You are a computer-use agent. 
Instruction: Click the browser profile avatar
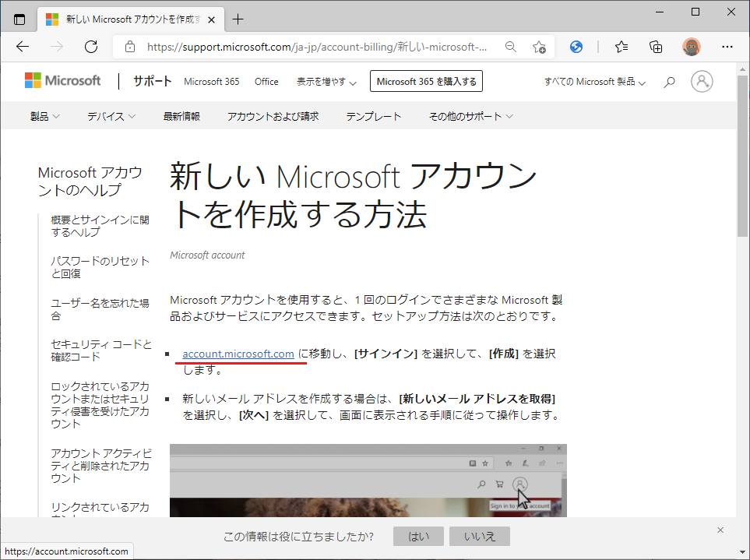tap(691, 47)
